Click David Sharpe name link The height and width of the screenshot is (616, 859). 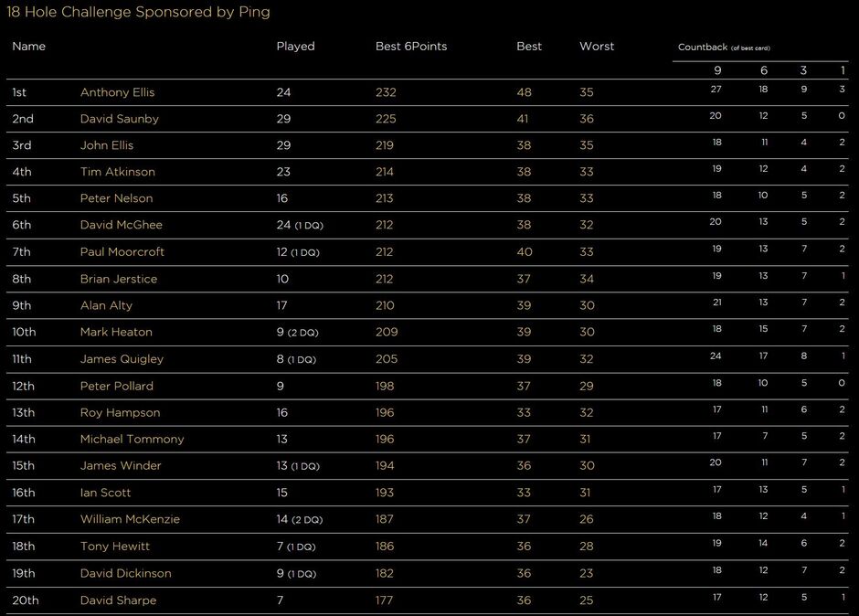(x=118, y=600)
